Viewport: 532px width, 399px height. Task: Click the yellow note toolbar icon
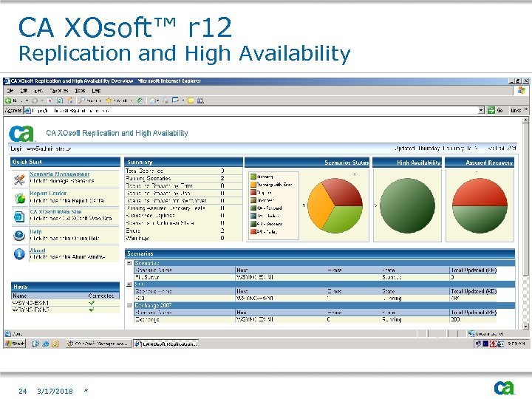click(191, 100)
